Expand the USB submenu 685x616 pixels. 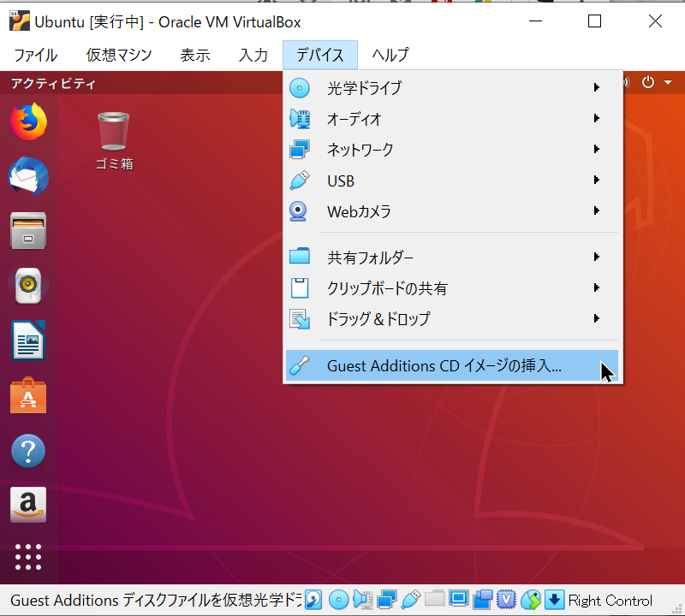pyautogui.click(x=452, y=181)
